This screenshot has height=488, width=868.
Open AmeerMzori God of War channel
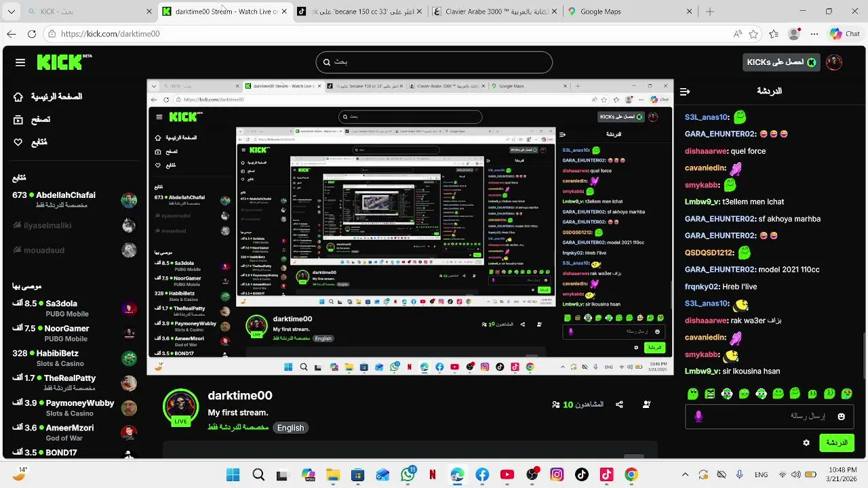75,432
